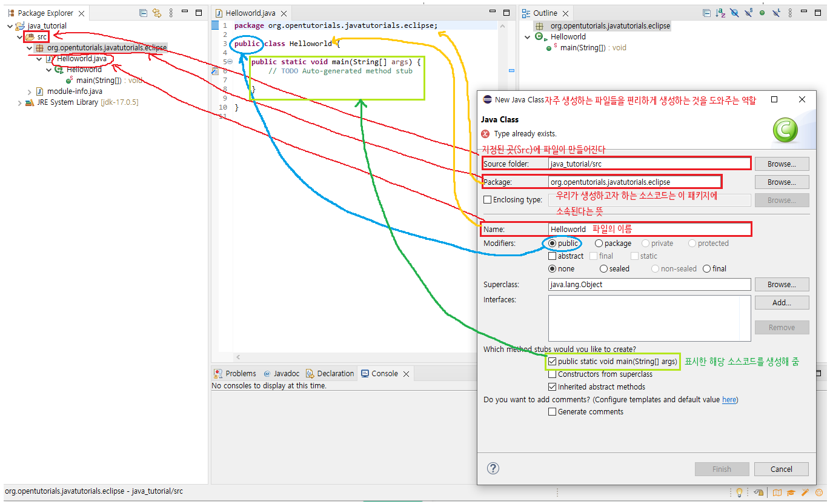The height and width of the screenshot is (504, 830).
Task: Click the star badge icon in status bar
Action: click(819, 492)
